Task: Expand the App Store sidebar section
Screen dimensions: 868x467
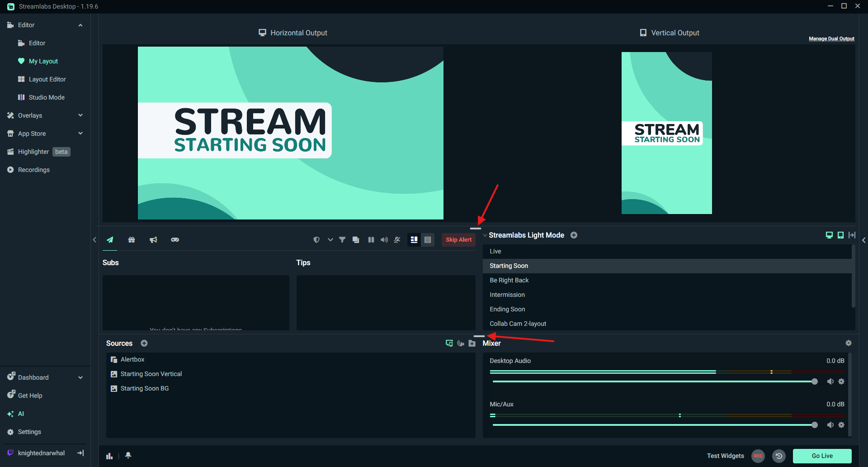Action: (80, 133)
